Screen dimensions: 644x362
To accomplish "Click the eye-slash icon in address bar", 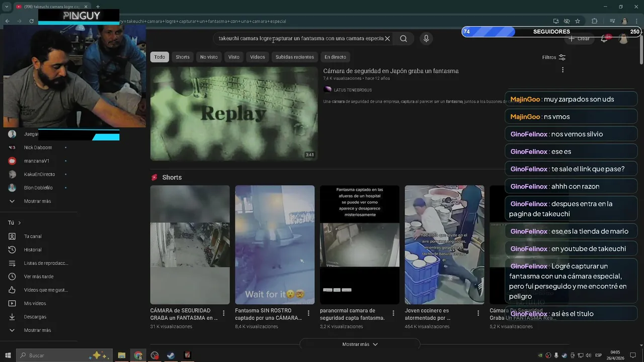I will pos(567,21).
